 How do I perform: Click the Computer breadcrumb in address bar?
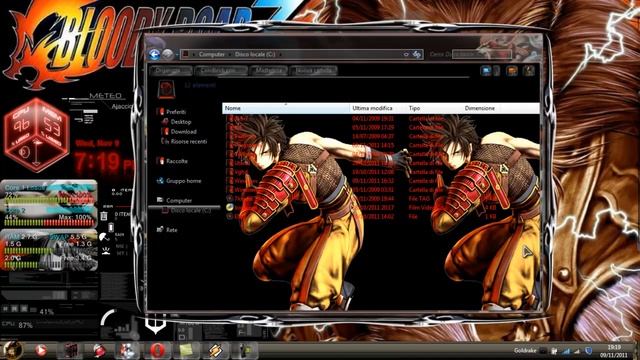pos(212,54)
